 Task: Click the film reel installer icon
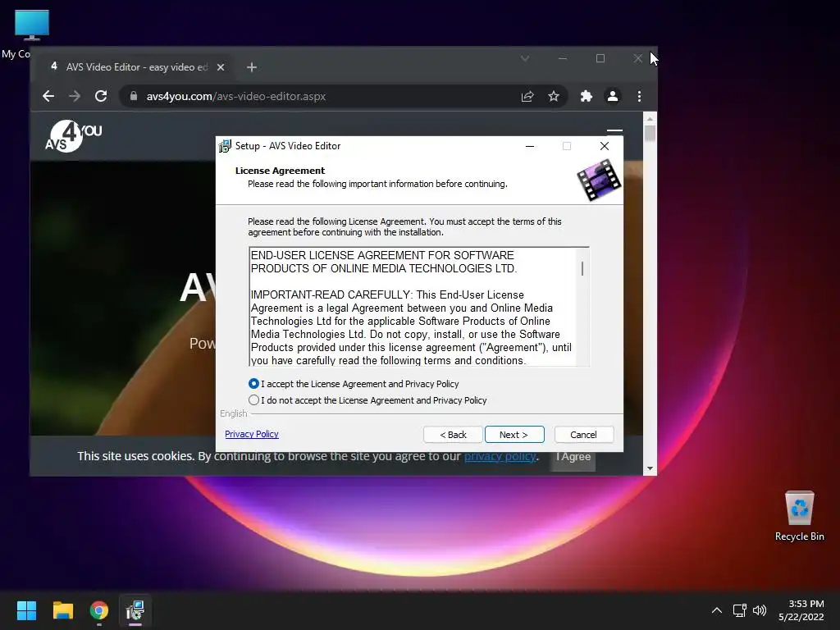[598, 180]
